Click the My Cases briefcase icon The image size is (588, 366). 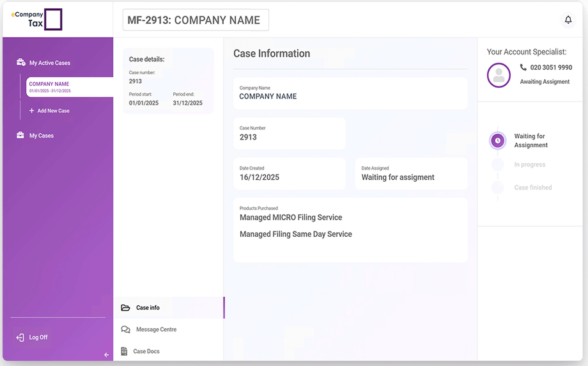(20, 136)
